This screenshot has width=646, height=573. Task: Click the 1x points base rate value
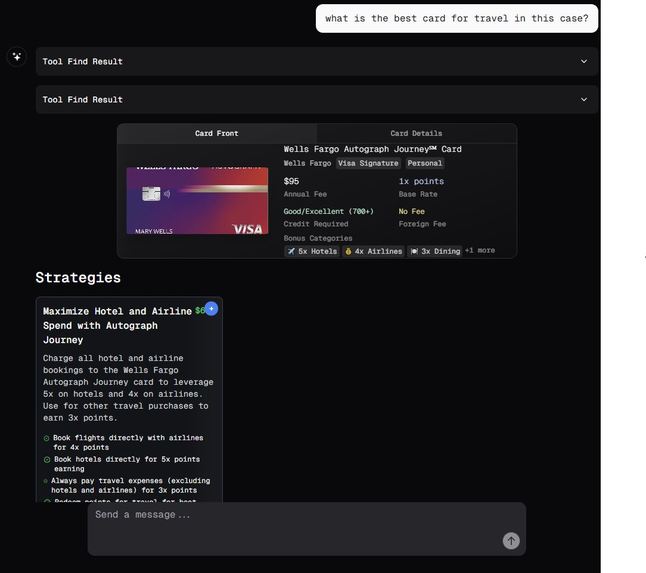[421, 181]
